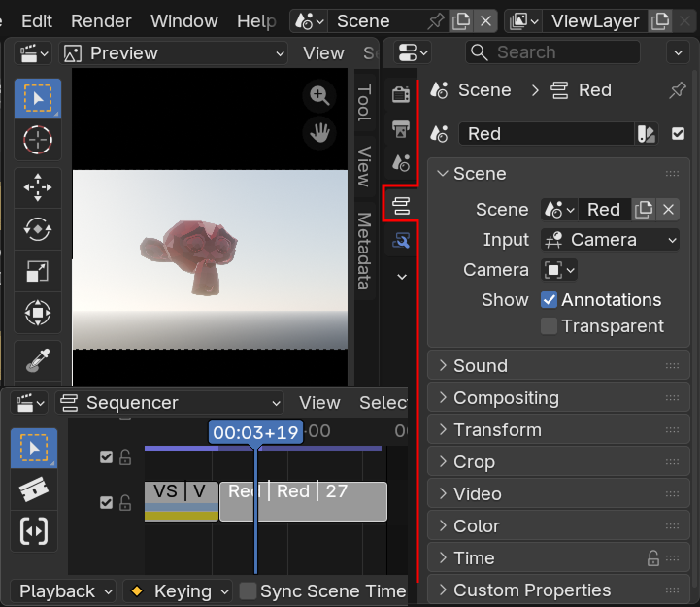Viewport: 700px width, 607px height.
Task: Click the 00:03+19 playhead marker
Action: 255,432
